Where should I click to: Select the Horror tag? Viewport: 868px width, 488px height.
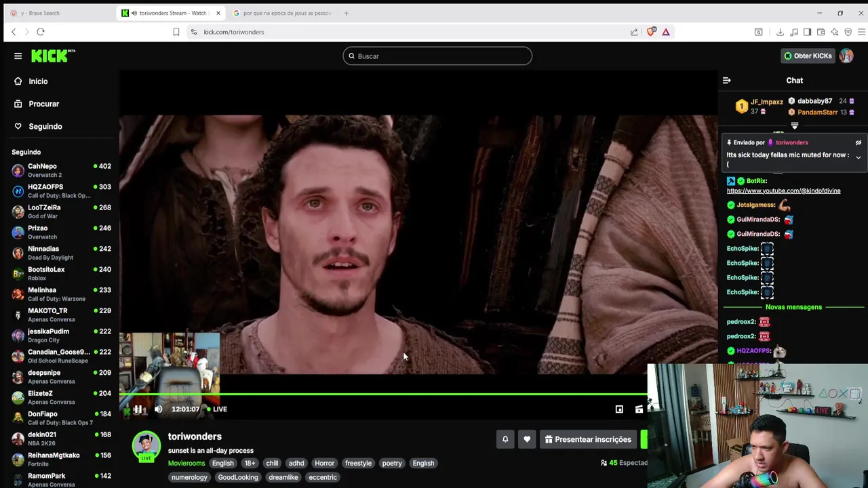[x=324, y=464]
